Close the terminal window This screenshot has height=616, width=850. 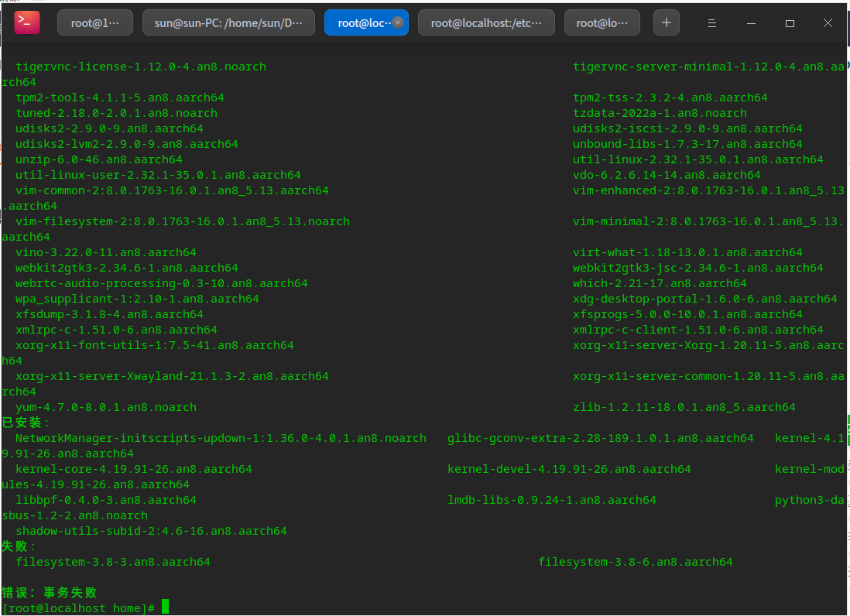pos(828,23)
